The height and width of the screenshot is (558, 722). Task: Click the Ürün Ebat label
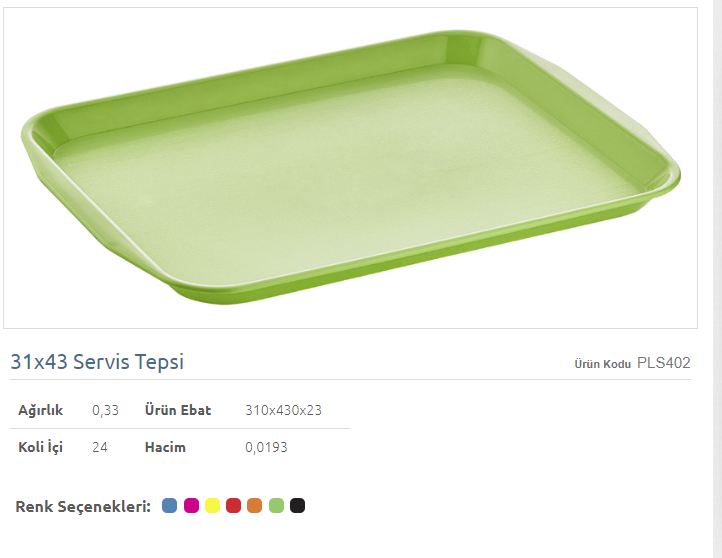point(178,410)
